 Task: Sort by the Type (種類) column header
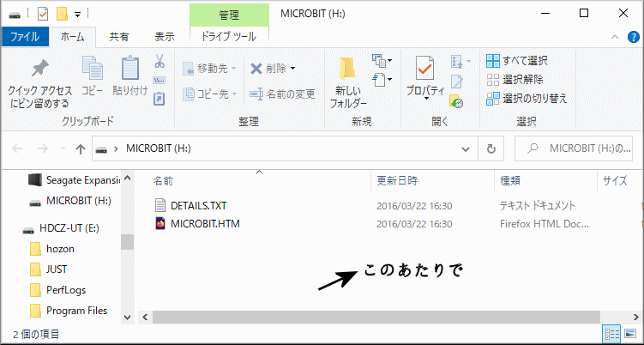click(x=510, y=180)
